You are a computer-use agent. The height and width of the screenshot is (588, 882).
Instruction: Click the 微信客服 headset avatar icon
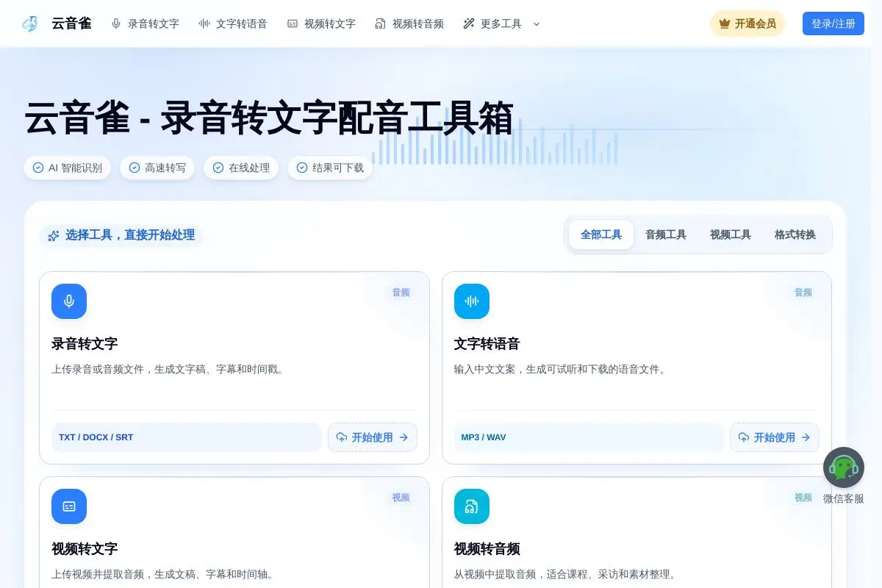(844, 467)
